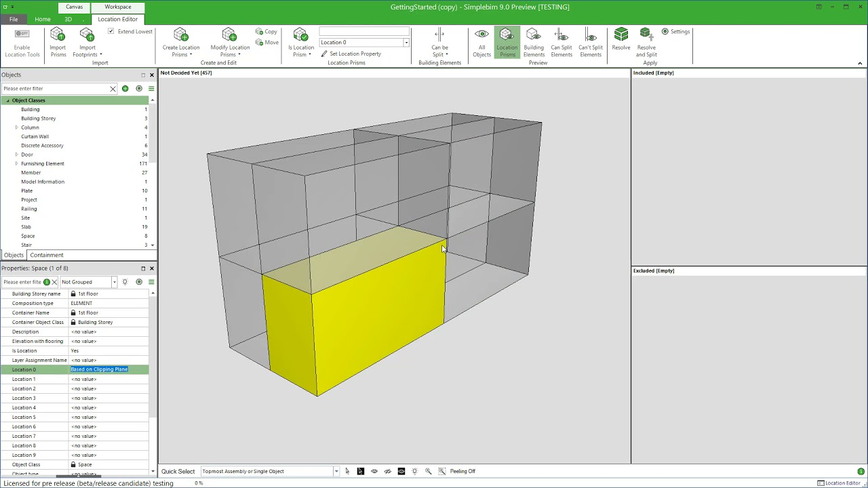Click the target icon in Objects panel
868x488 pixels.
(x=139, y=89)
